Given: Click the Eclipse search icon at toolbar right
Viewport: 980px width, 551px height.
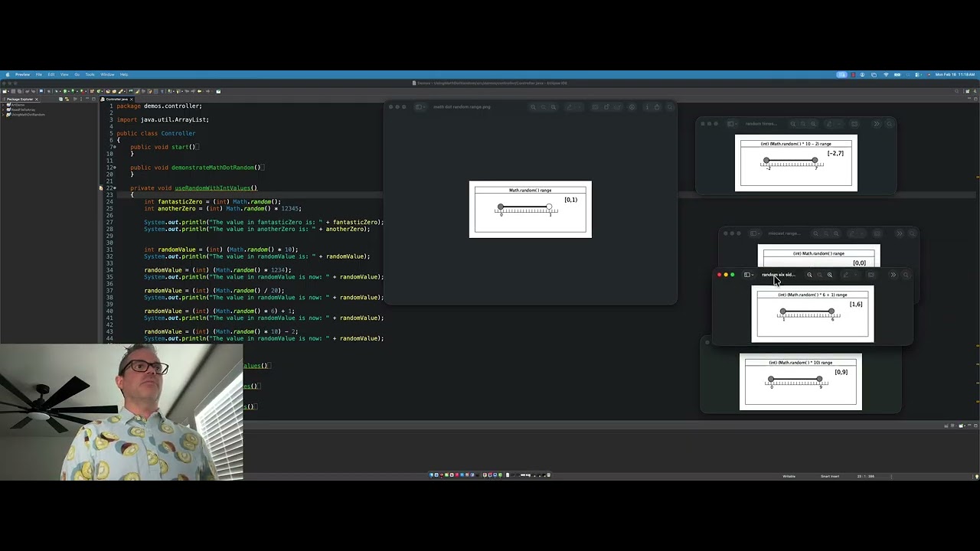Looking at the screenshot, I should (957, 91).
